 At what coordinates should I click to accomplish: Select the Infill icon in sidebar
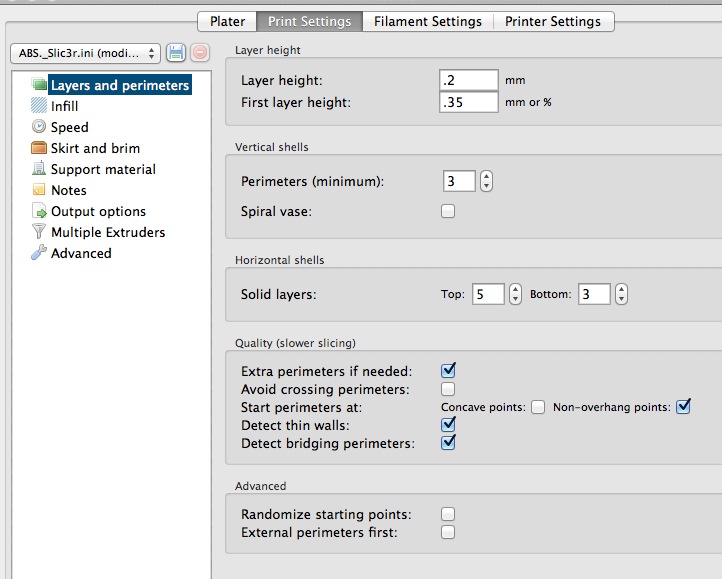[39, 106]
